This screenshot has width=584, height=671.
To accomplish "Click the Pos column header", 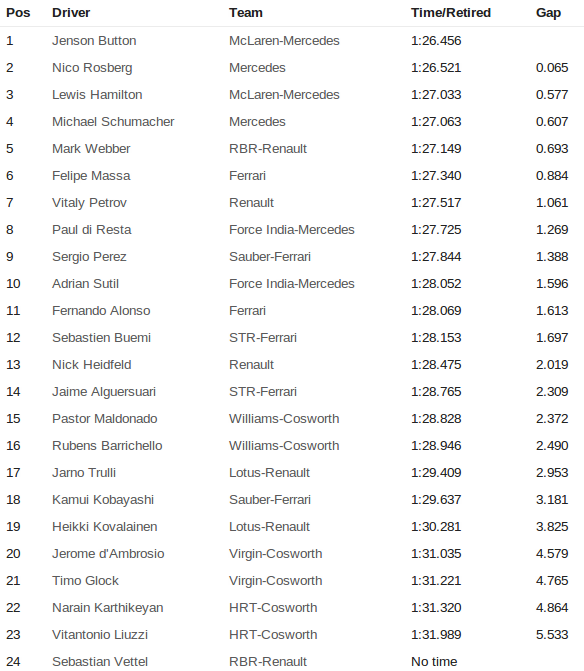I will pyautogui.click(x=18, y=13).
